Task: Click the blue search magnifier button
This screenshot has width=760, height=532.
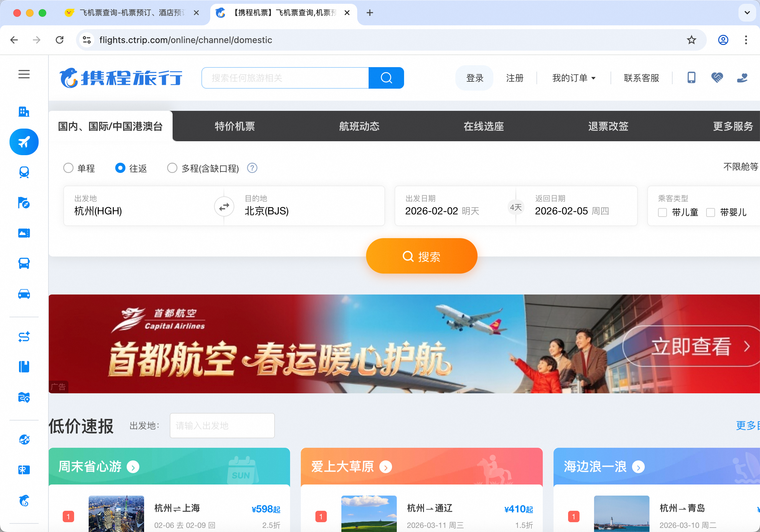Action: pyautogui.click(x=386, y=78)
